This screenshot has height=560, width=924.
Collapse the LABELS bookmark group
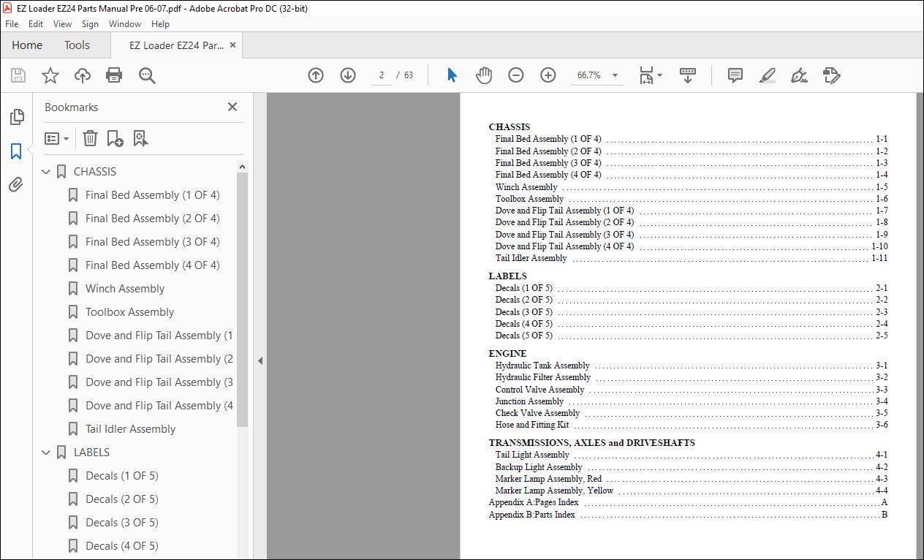pyautogui.click(x=46, y=453)
